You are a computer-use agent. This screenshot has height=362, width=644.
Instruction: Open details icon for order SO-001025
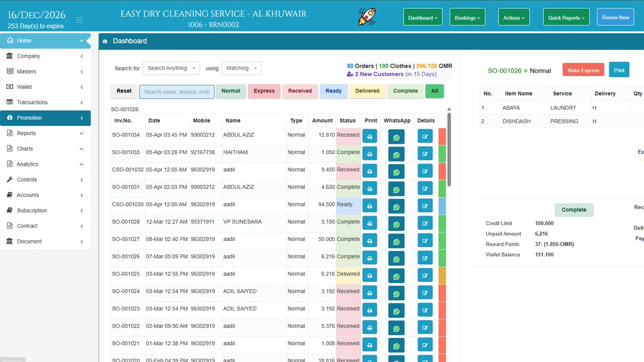coord(425,276)
